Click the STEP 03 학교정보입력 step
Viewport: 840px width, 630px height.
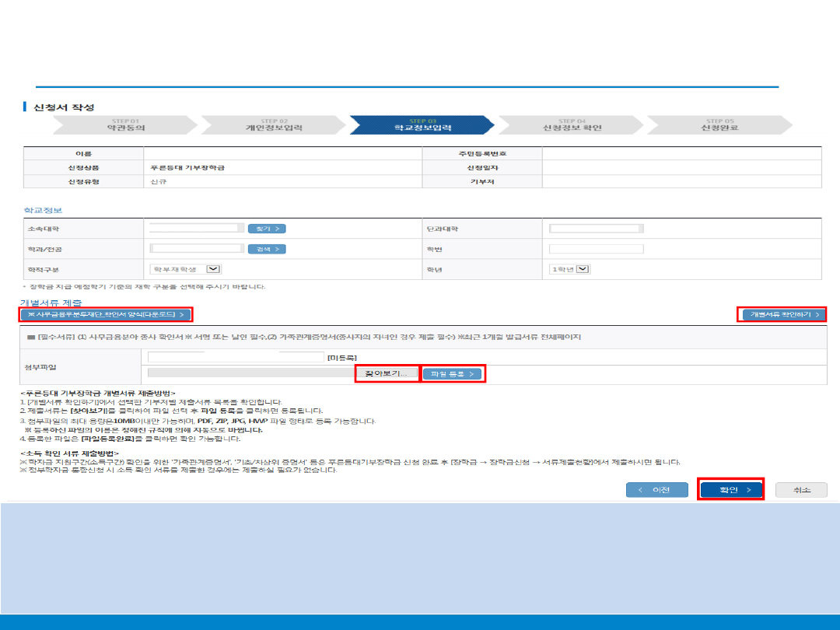422,125
